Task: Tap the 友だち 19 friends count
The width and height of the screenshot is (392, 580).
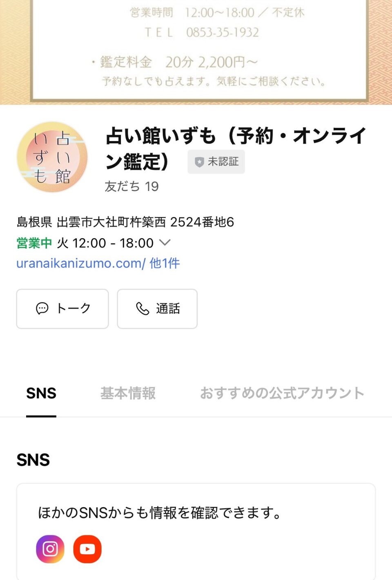Action: [131, 186]
